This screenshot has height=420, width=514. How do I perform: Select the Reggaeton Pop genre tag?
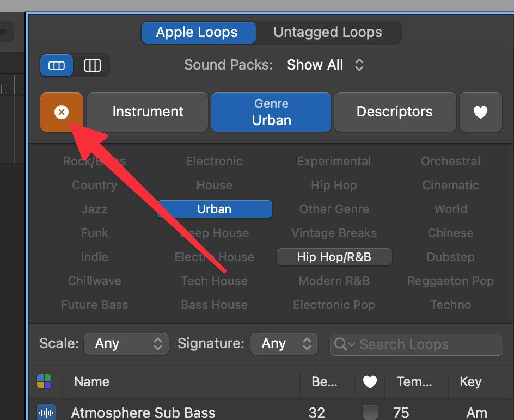pos(451,281)
